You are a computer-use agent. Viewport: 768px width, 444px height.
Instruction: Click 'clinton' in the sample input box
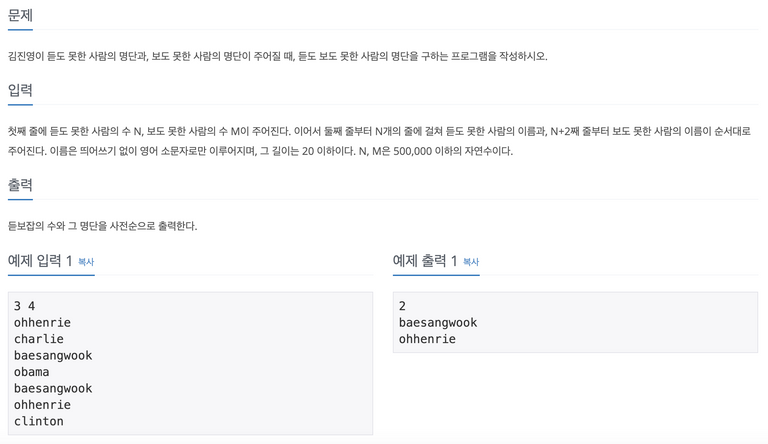click(39, 421)
